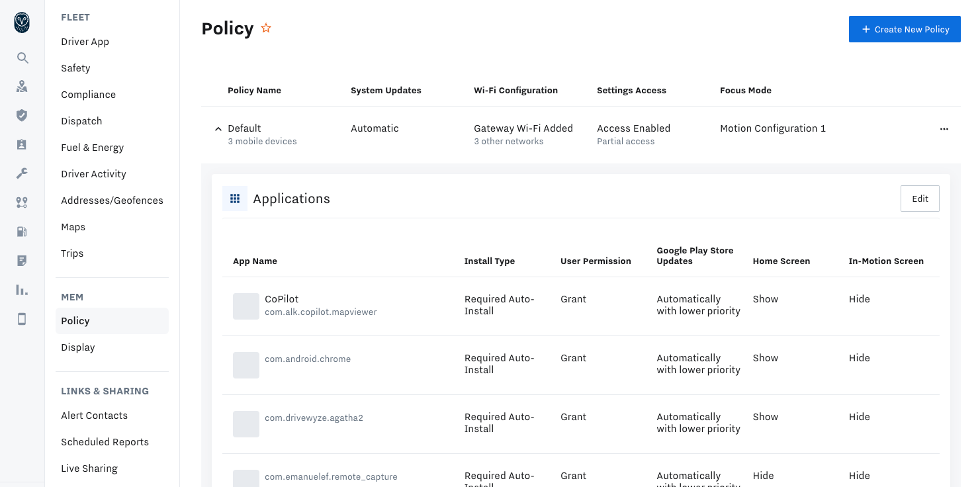Open the wrench maintenance icon

point(22,173)
